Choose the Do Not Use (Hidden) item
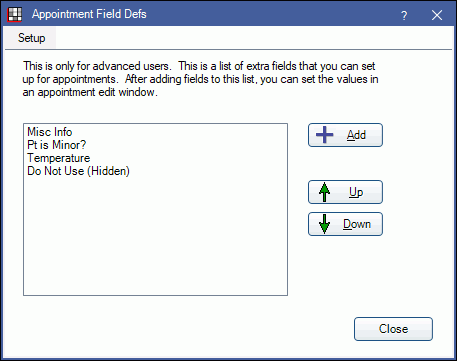Image resolution: width=457 pixels, height=361 pixels. click(x=78, y=171)
